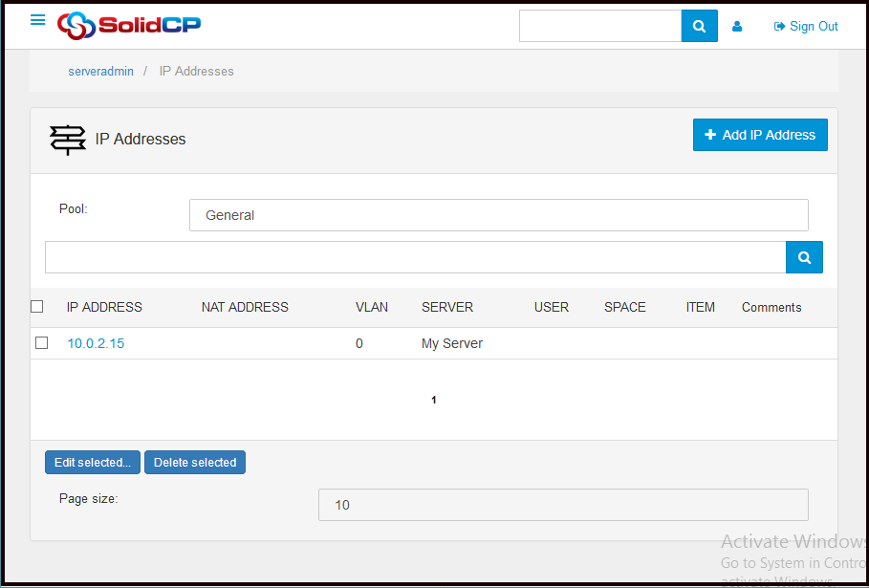Click the top header search magnifier button

(699, 27)
